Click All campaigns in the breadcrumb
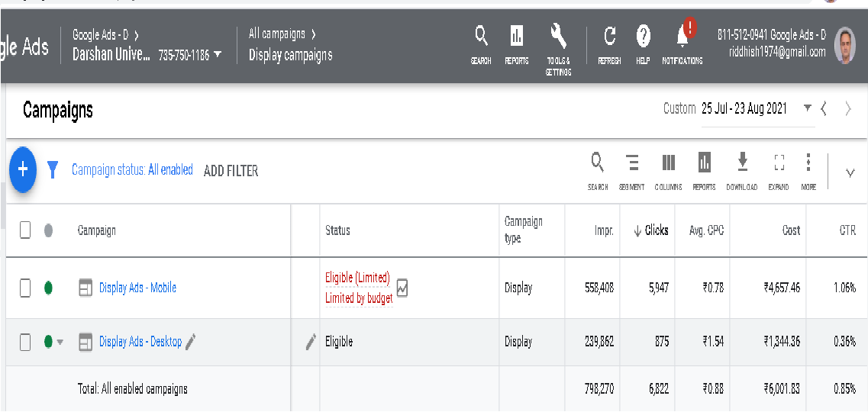This screenshot has width=868, height=412. point(276,34)
